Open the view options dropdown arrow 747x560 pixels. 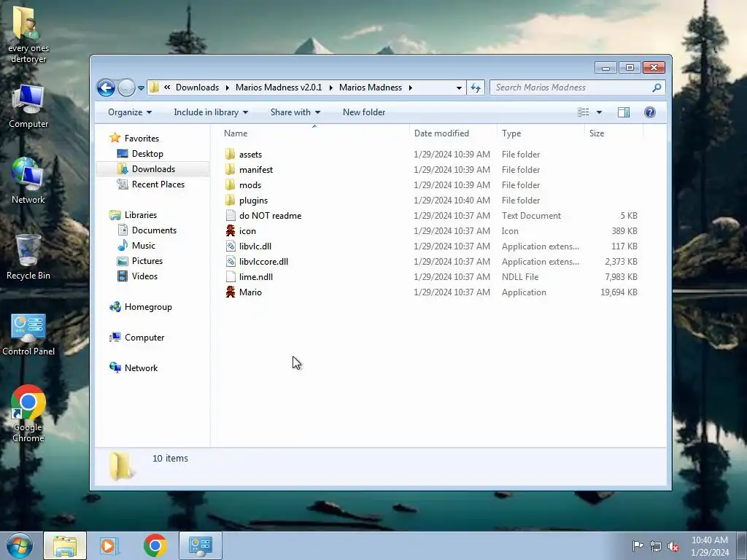[x=600, y=112]
